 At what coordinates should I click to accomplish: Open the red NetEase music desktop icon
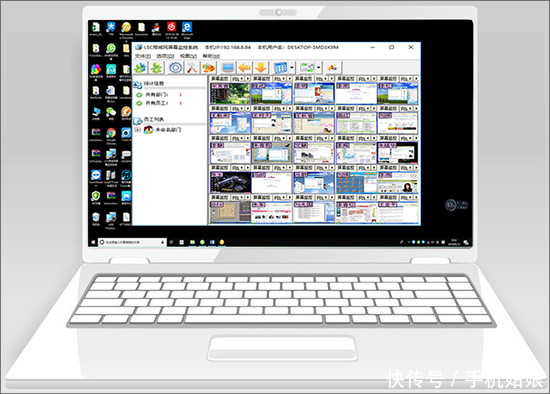point(172,28)
